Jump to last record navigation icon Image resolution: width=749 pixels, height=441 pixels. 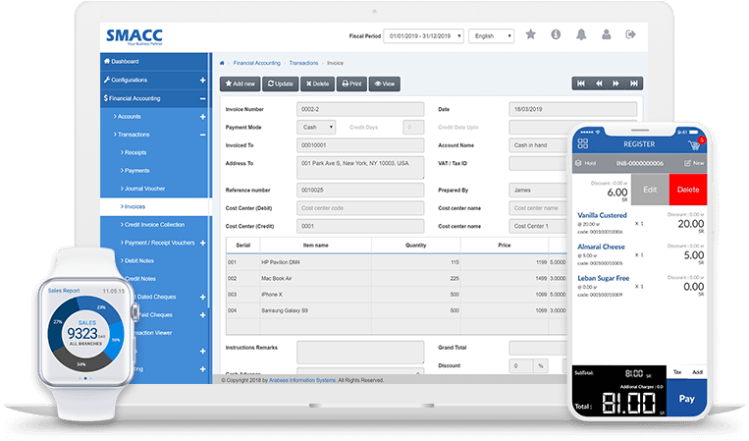click(636, 84)
